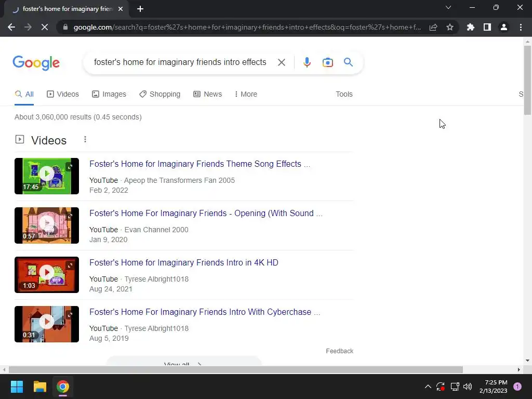532x399 pixels.
Task: View site information lock icon
Action: tap(65, 27)
